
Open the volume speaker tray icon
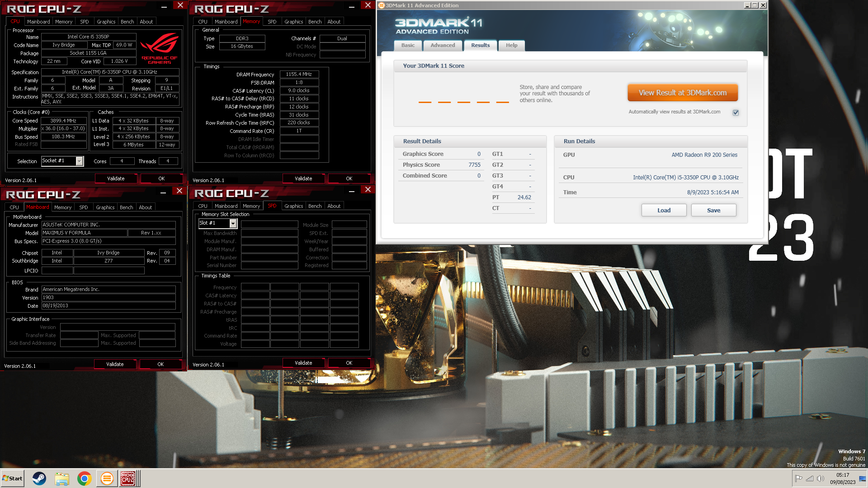(821, 479)
